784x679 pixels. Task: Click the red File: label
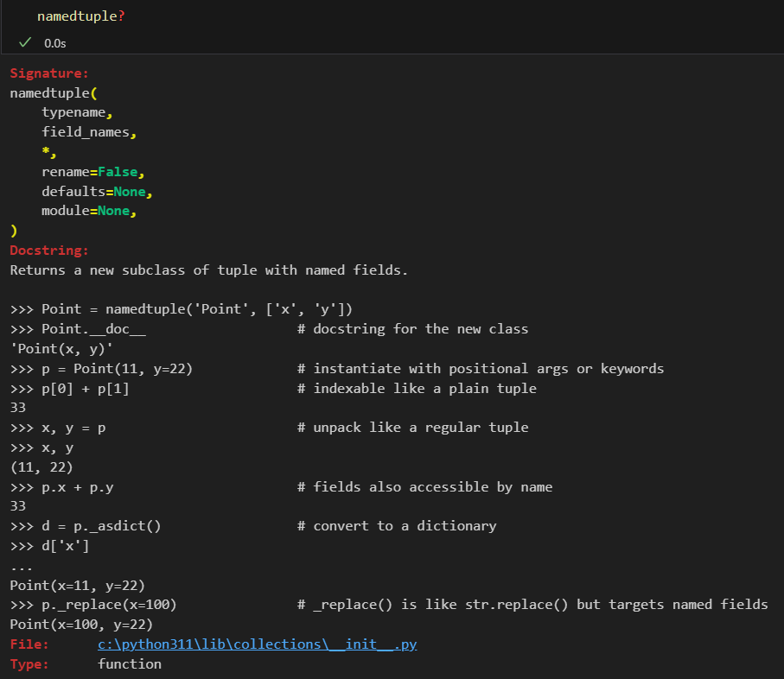tap(29, 644)
